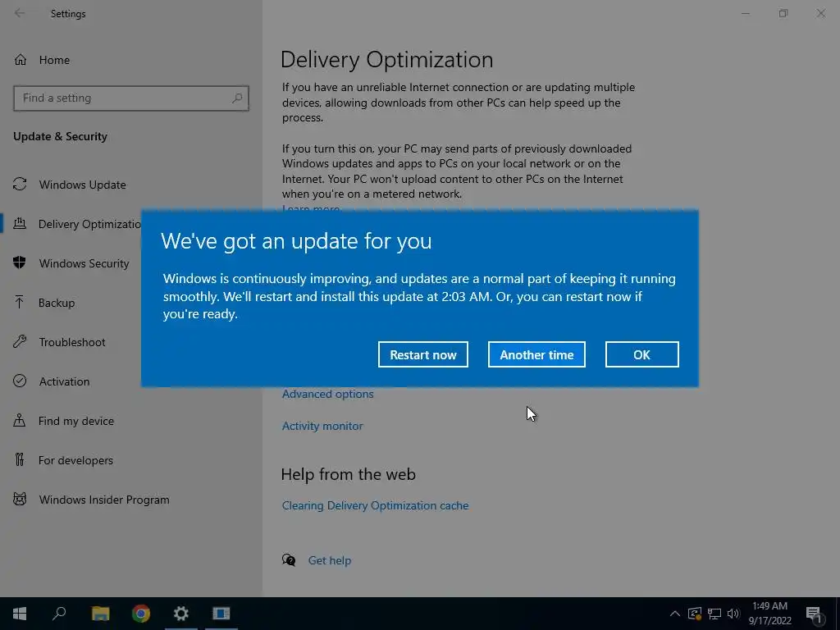This screenshot has height=630, width=840.
Task: Choose Another time for the update
Action: click(536, 354)
